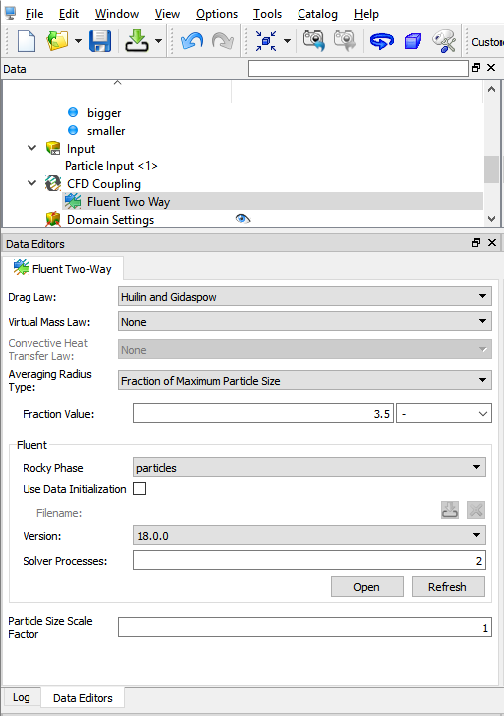This screenshot has height=716, width=504.
Task: Open the Averaging Radius Type dropdown
Action: pos(304,380)
